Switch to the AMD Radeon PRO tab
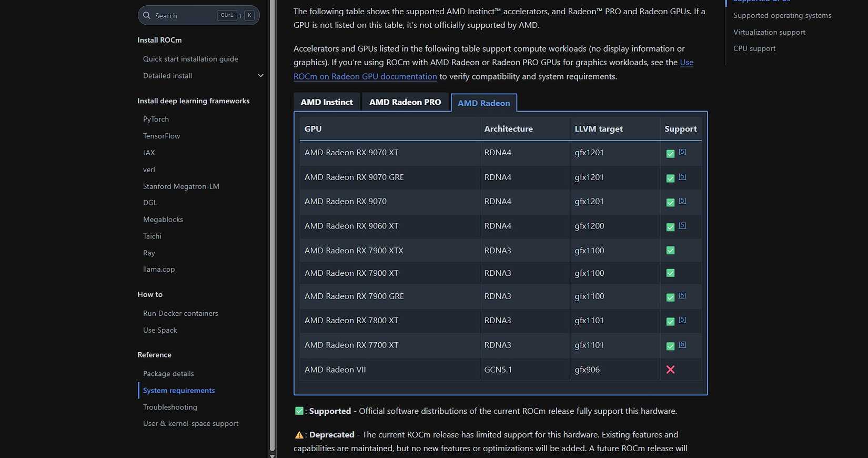The height and width of the screenshot is (458, 868). [x=405, y=102]
